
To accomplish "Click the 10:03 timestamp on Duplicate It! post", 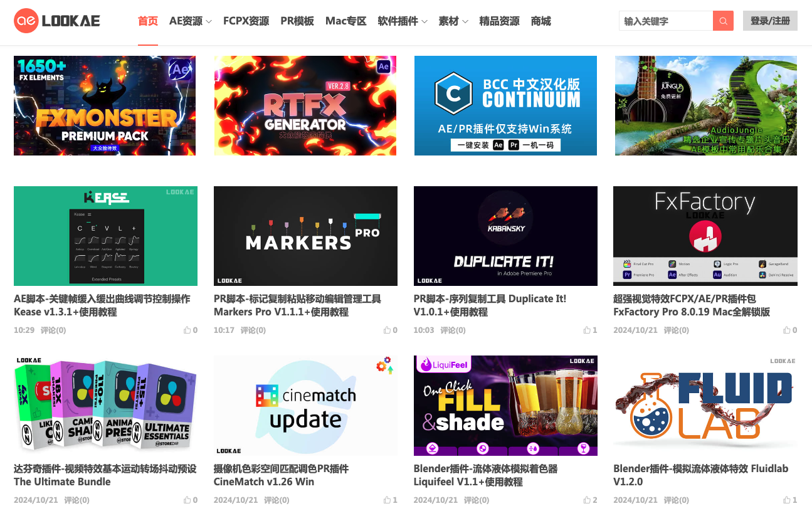I will pos(424,330).
